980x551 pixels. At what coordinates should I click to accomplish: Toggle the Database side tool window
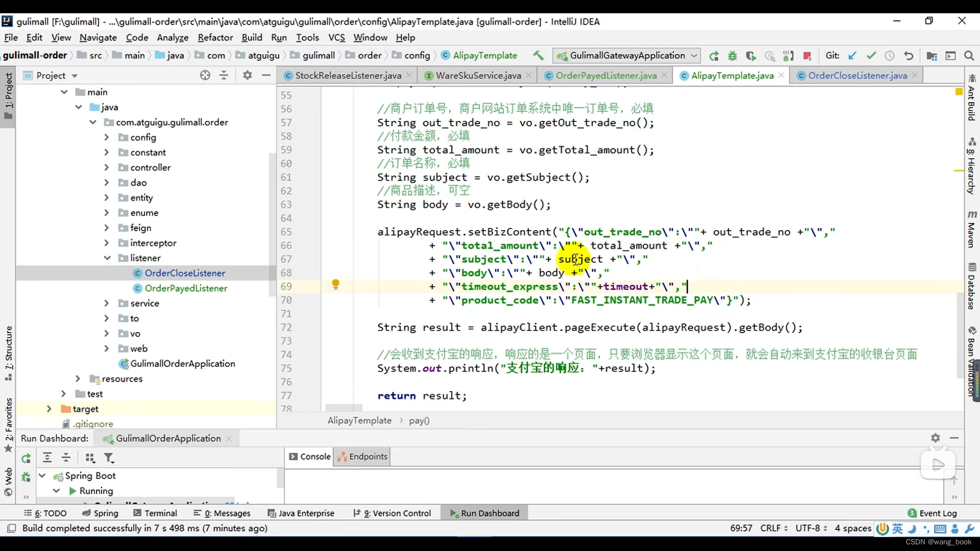(x=971, y=286)
